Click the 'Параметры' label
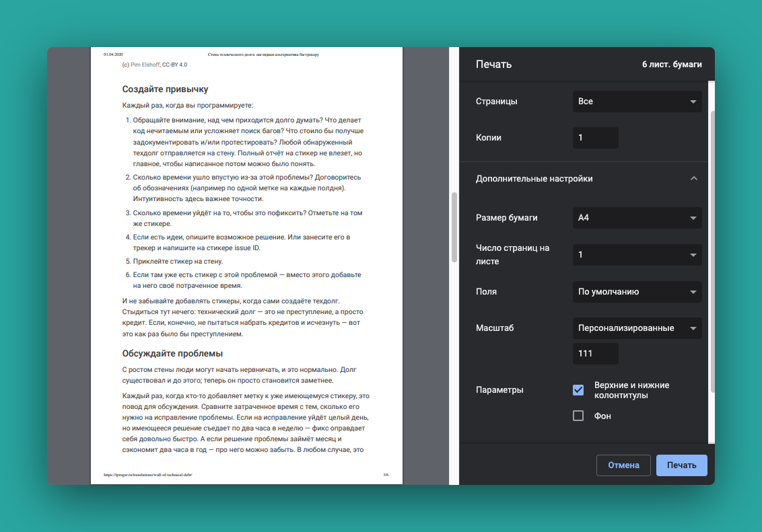The width and height of the screenshot is (762, 532). tap(499, 390)
